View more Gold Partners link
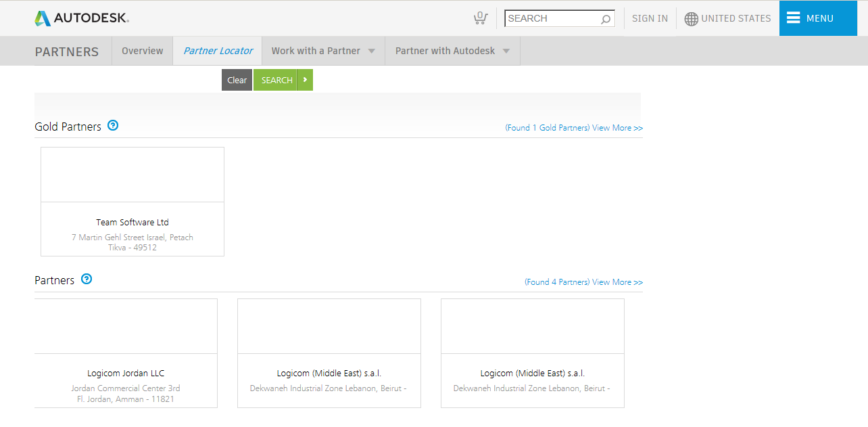The height and width of the screenshot is (427, 868). click(x=617, y=128)
